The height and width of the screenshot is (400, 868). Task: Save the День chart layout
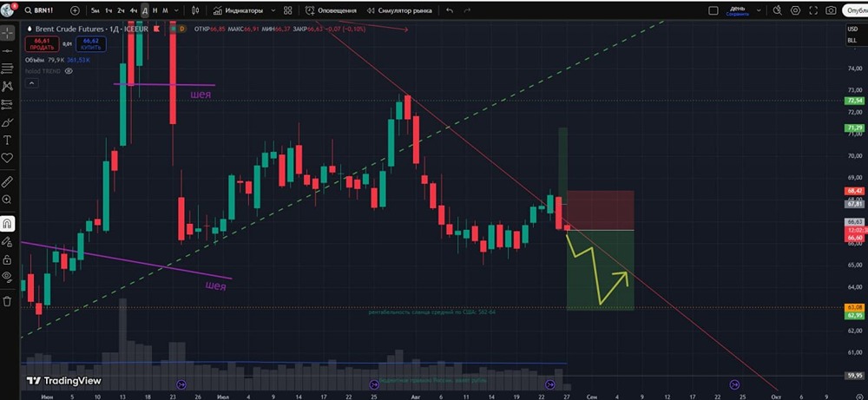coord(738,10)
